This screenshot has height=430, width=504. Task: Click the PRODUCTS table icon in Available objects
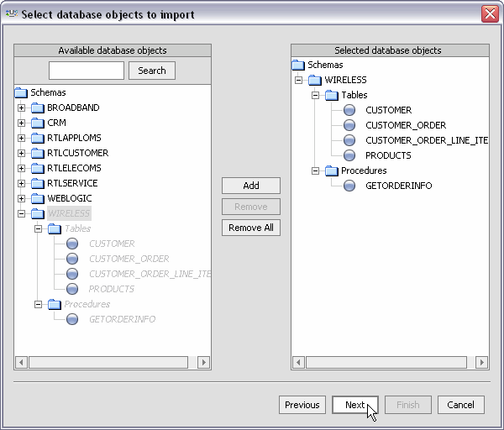(x=72, y=289)
